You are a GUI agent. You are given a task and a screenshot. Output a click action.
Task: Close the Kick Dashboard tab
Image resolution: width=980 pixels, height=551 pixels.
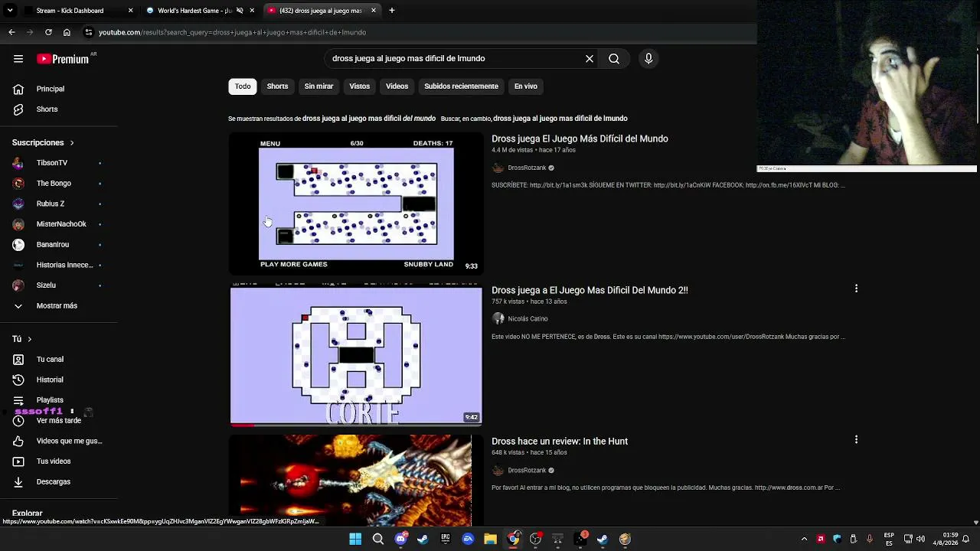[130, 11]
